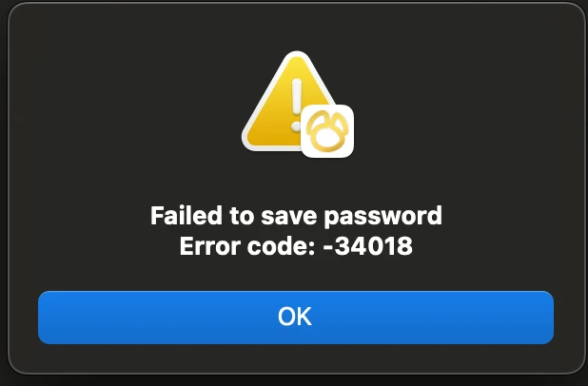588x386 pixels.
Task: Dismiss the dialog with the OK button
Action: pyautogui.click(x=296, y=317)
